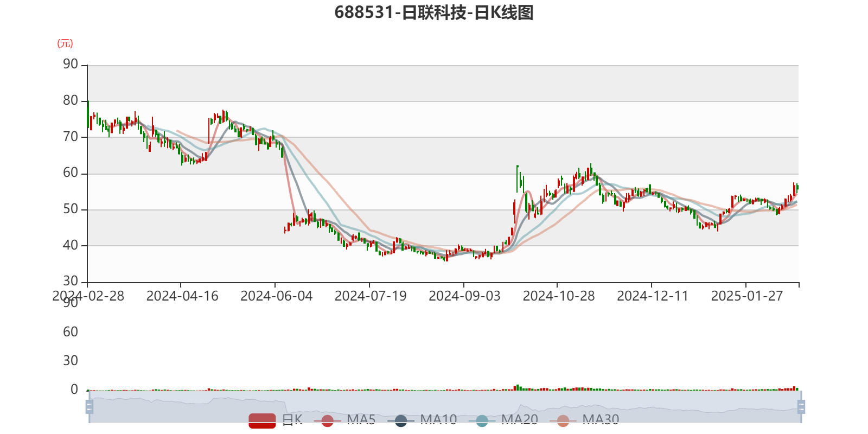Select the 2024-04-16 date axis label
The height and width of the screenshot is (434, 868).
182,296
